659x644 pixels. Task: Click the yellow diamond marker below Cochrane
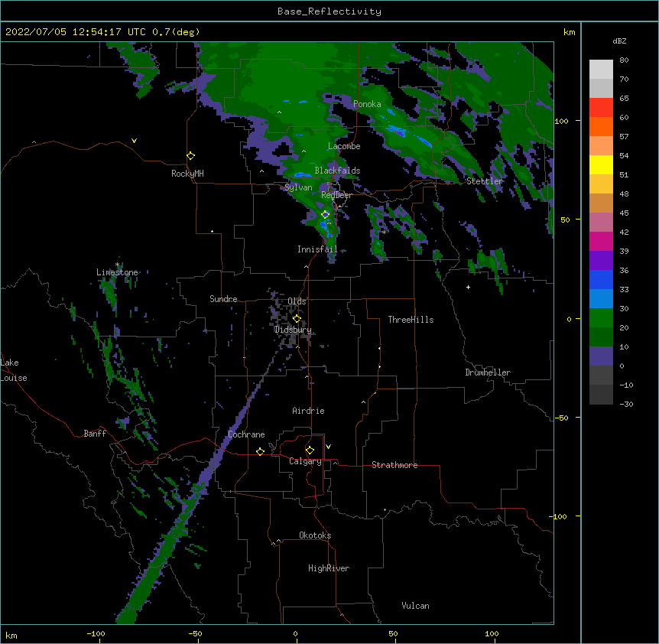pos(260,451)
